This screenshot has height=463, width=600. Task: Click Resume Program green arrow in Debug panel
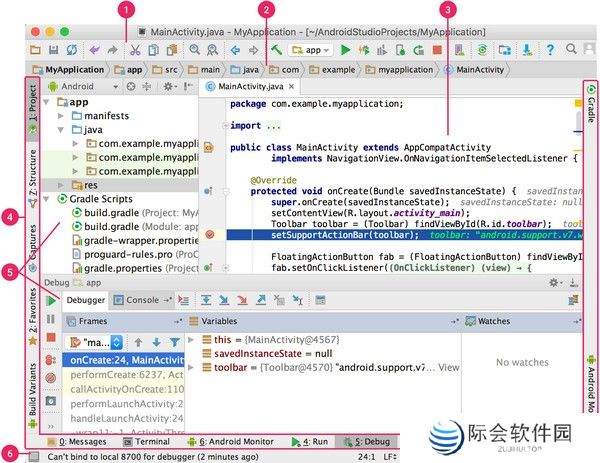(x=51, y=301)
